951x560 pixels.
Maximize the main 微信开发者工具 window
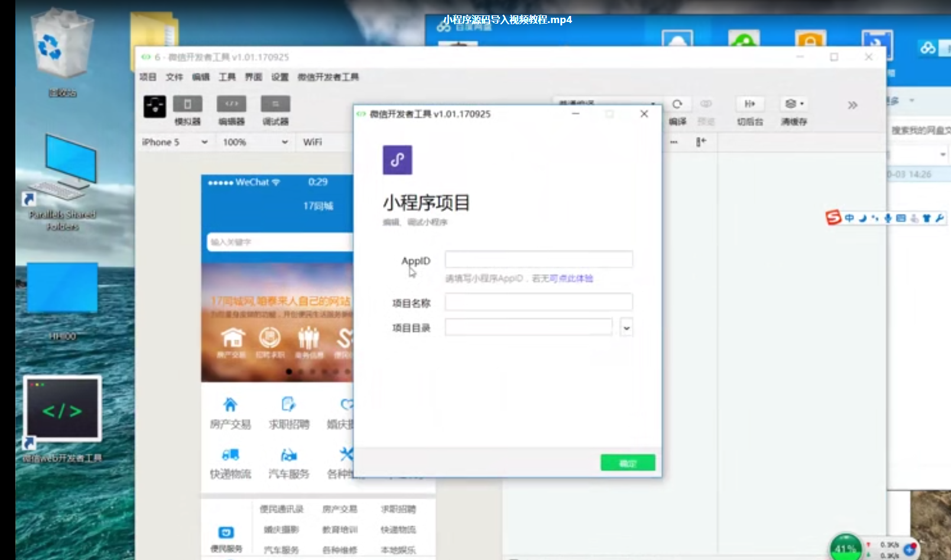pos(834,57)
